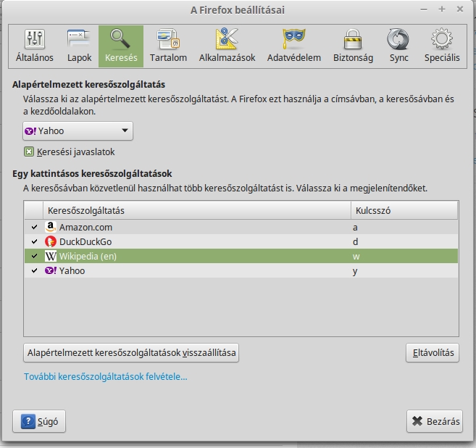
Task: Open the Tartalom settings pane
Action: (168, 46)
